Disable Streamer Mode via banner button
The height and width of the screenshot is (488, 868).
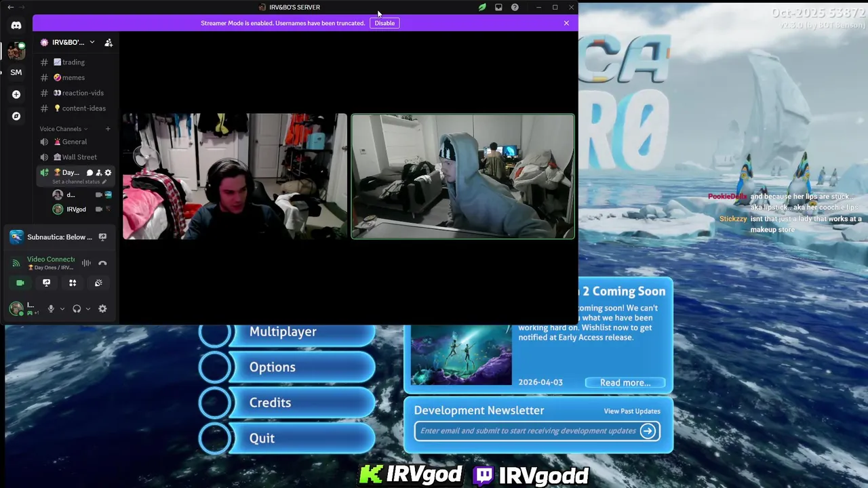click(x=384, y=23)
